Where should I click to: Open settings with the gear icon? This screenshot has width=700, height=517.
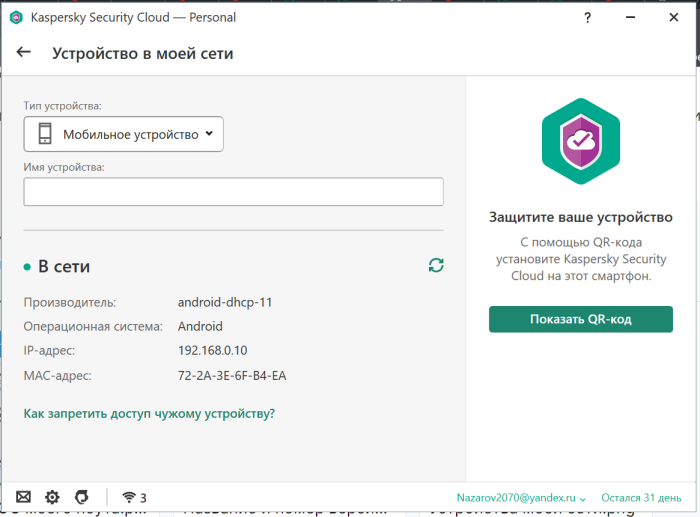(x=52, y=497)
